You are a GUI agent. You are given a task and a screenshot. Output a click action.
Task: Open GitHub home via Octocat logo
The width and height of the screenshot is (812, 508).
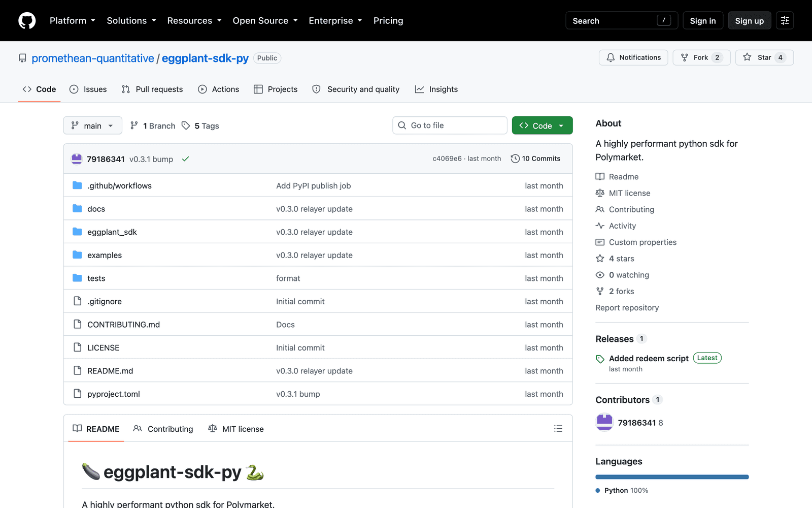click(27, 21)
